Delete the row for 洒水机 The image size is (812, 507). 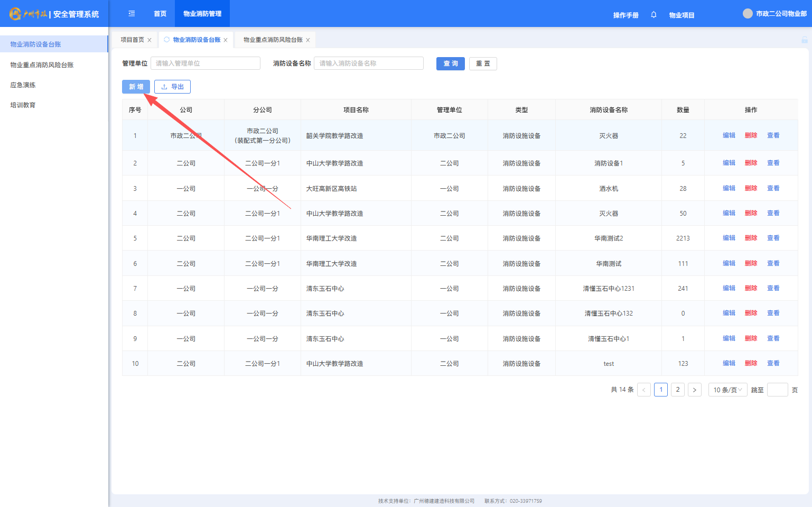point(751,188)
